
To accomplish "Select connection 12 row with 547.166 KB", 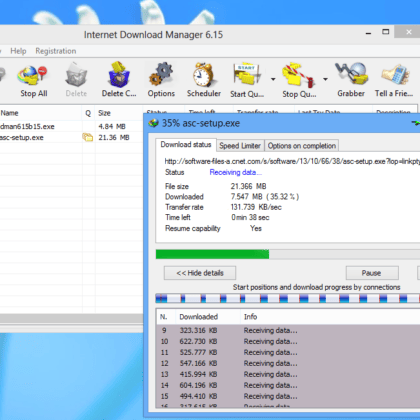I will point(288,363).
